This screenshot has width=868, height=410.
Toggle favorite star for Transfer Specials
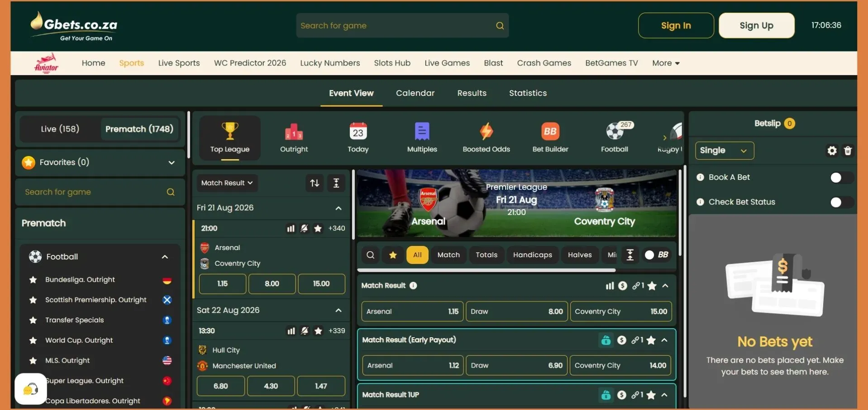33,320
